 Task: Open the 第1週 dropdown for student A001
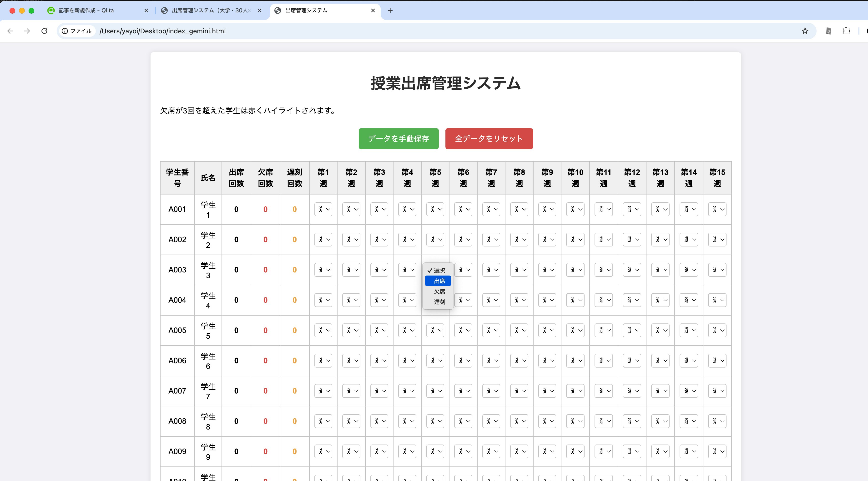point(323,209)
